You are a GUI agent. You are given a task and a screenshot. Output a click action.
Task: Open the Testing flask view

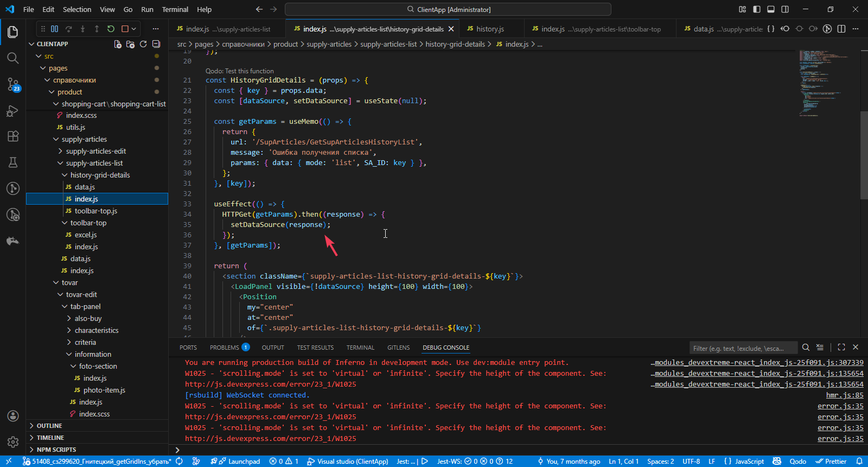pyautogui.click(x=13, y=162)
